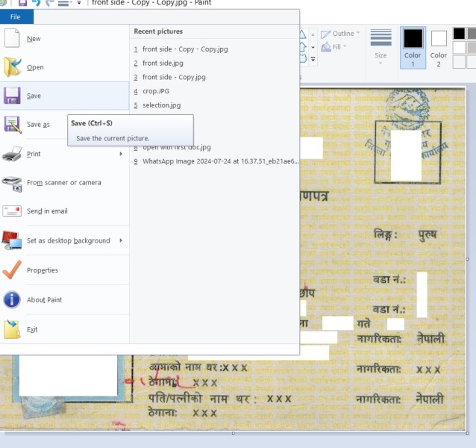Click the Send in email icon
476x448 pixels.
pyautogui.click(x=12, y=211)
